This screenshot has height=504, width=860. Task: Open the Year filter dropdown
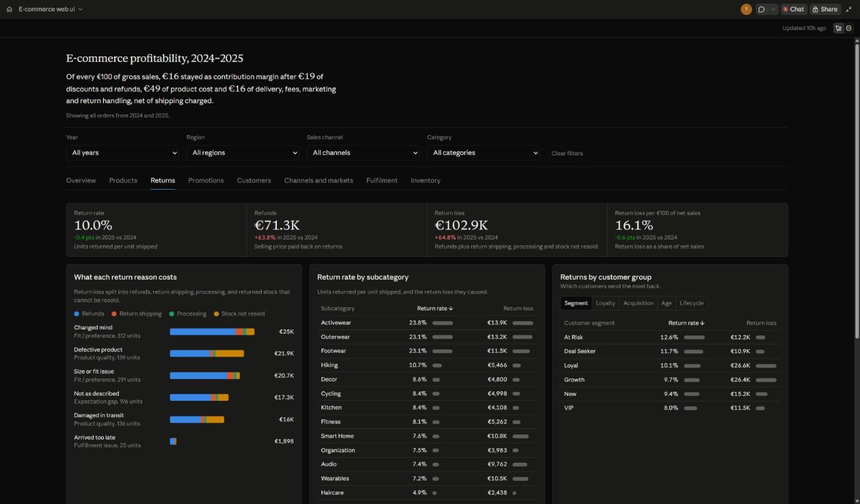123,153
